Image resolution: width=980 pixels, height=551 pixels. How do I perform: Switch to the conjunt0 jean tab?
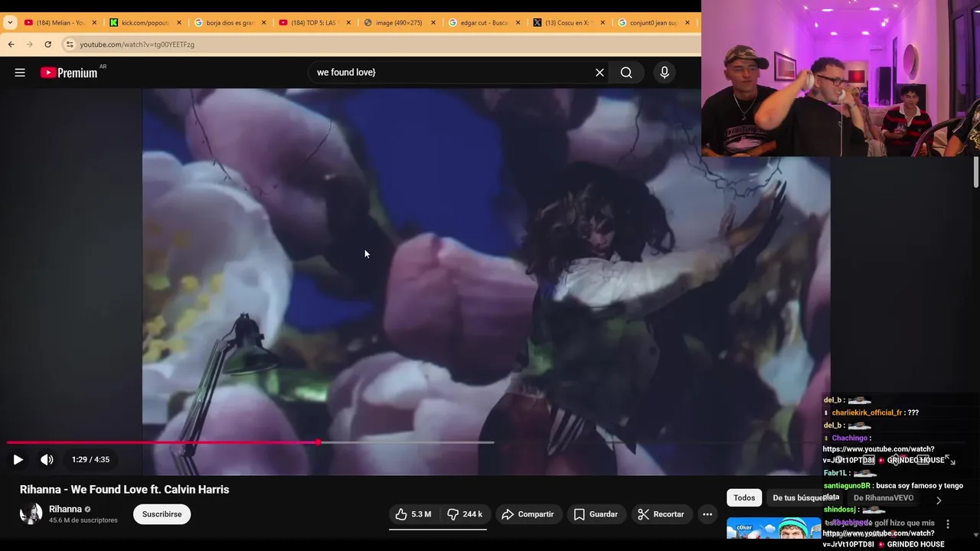(653, 23)
